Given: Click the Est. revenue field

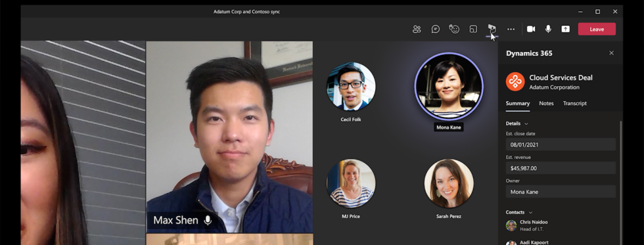Looking at the screenshot, I should (561, 168).
